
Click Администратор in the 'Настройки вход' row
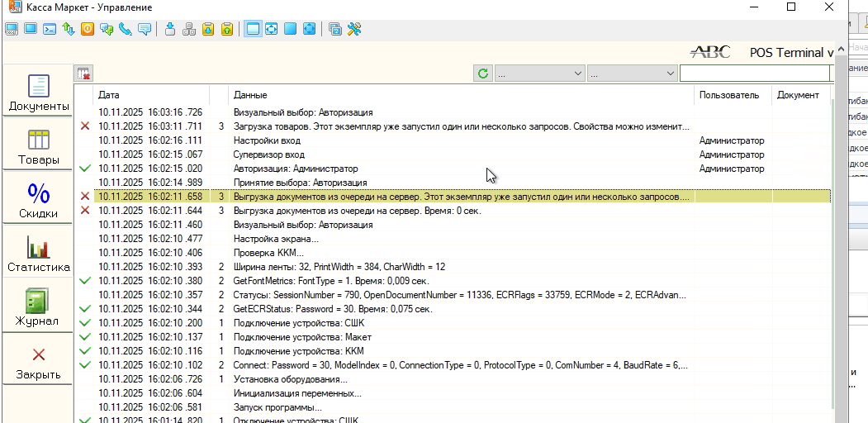click(732, 140)
